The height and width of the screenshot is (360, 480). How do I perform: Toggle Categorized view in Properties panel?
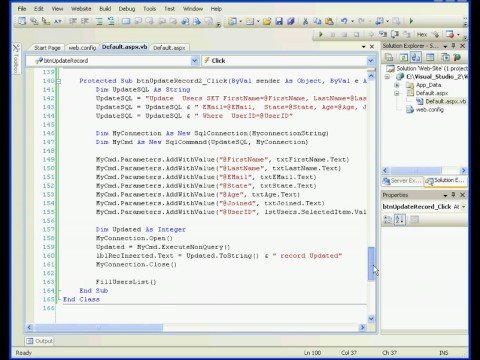click(388, 220)
